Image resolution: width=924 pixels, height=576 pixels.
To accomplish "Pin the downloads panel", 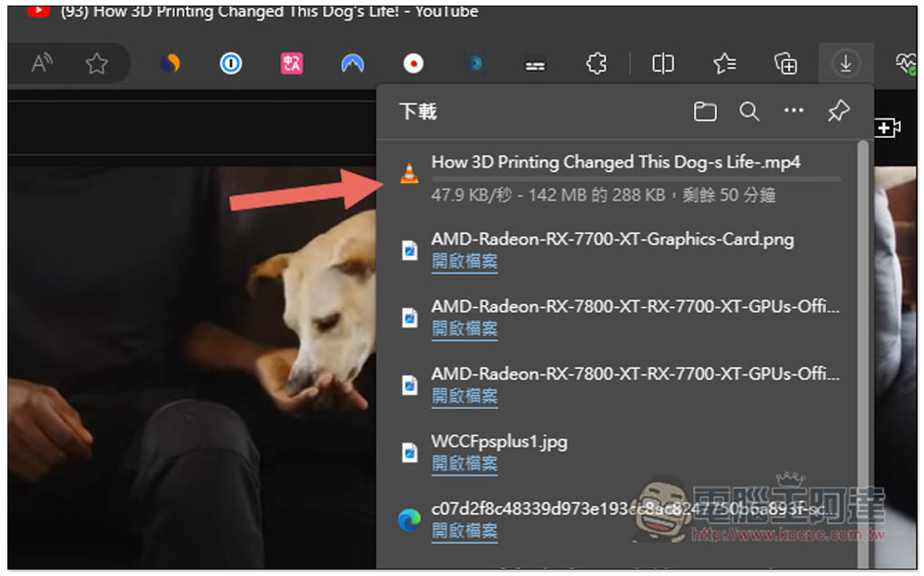I will tap(839, 111).
